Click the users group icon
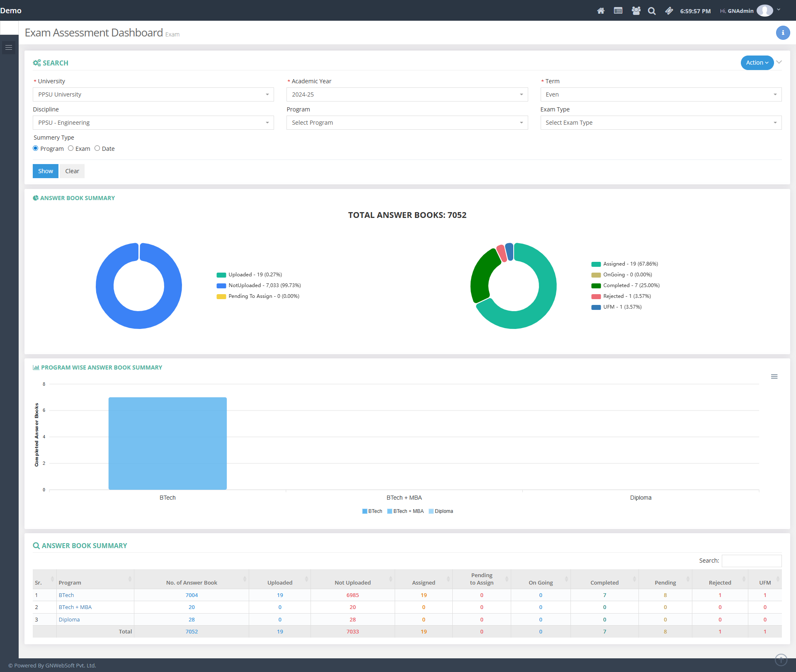This screenshot has width=796, height=672. [x=636, y=11]
